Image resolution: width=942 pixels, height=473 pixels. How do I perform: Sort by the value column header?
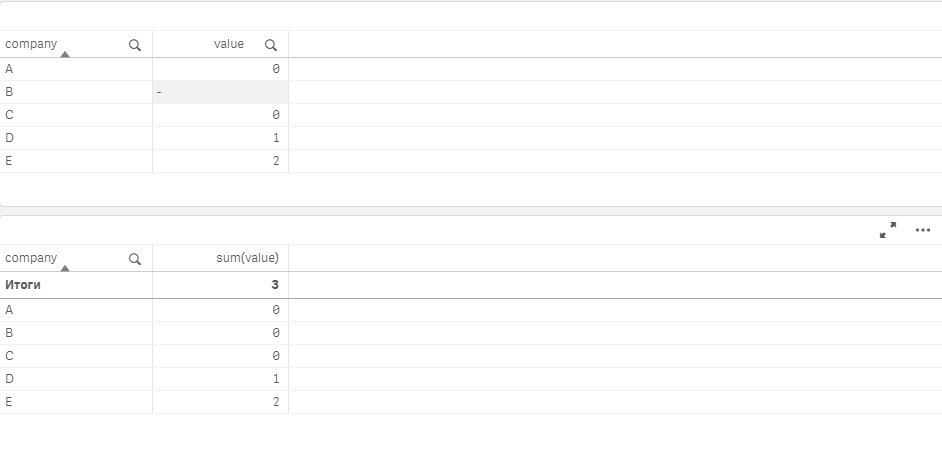tap(229, 44)
